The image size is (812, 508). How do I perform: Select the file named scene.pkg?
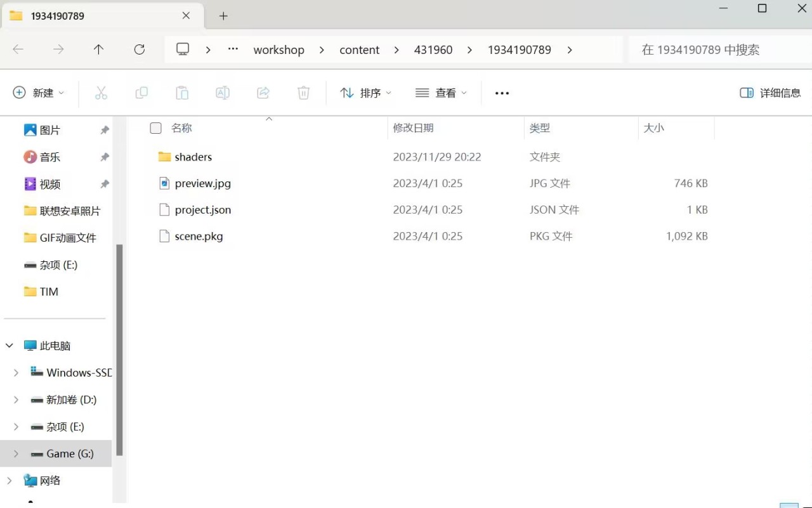point(199,237)
